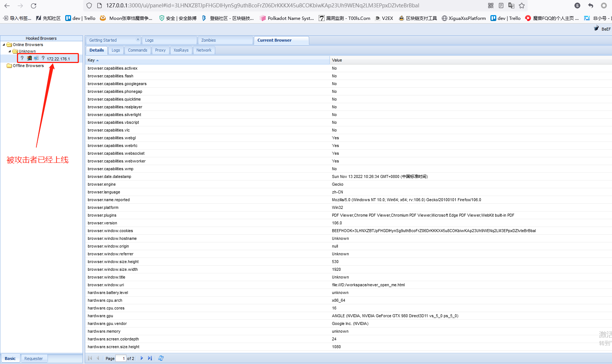Select hooked browser 172.22.176.1
Screen dimensions: 612x364
coord(58,59)
